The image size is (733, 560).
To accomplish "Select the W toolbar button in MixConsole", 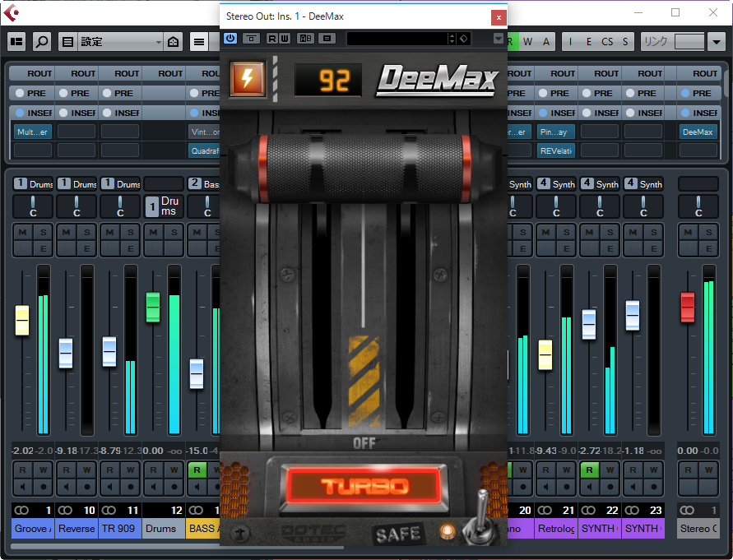I will click(x=528, y=42).
